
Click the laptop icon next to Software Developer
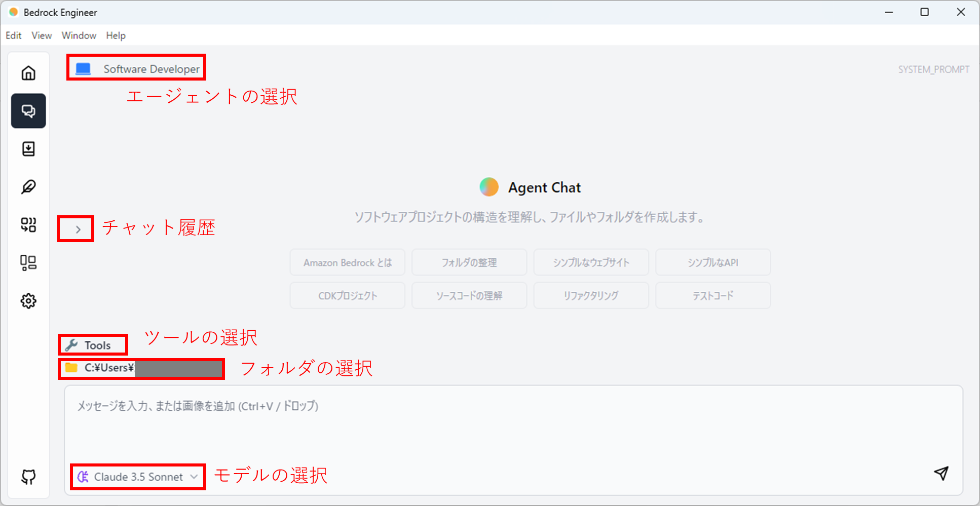(x=83, y=69)
